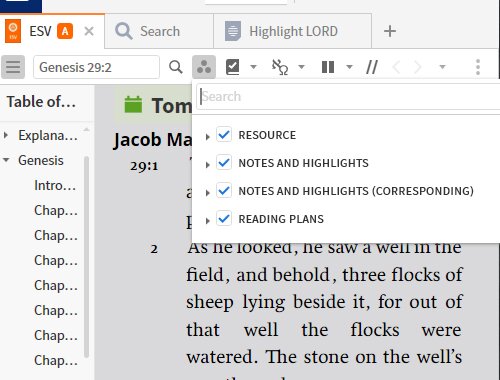
Task: Click the table of contents scrollbar
Action: click(x=86, y=257)
